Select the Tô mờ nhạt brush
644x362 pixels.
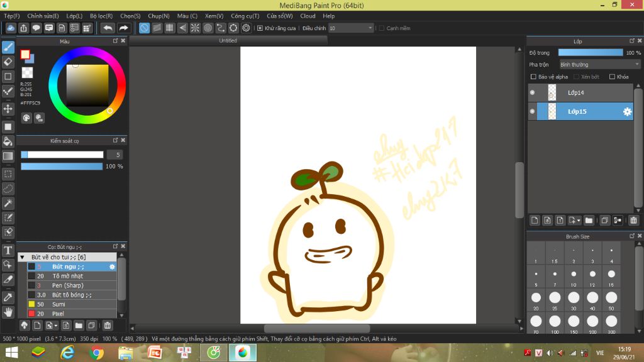[72, 277]
